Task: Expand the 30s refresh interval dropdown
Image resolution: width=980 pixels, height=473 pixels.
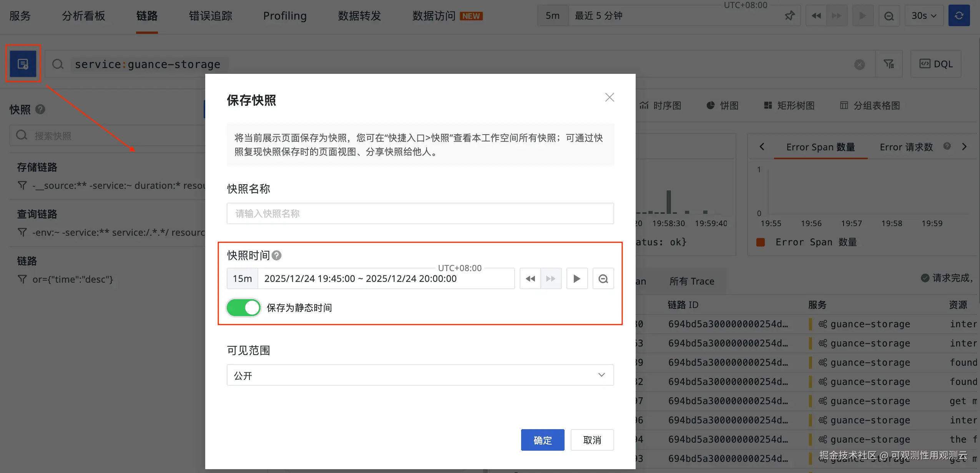Action: 924,16
